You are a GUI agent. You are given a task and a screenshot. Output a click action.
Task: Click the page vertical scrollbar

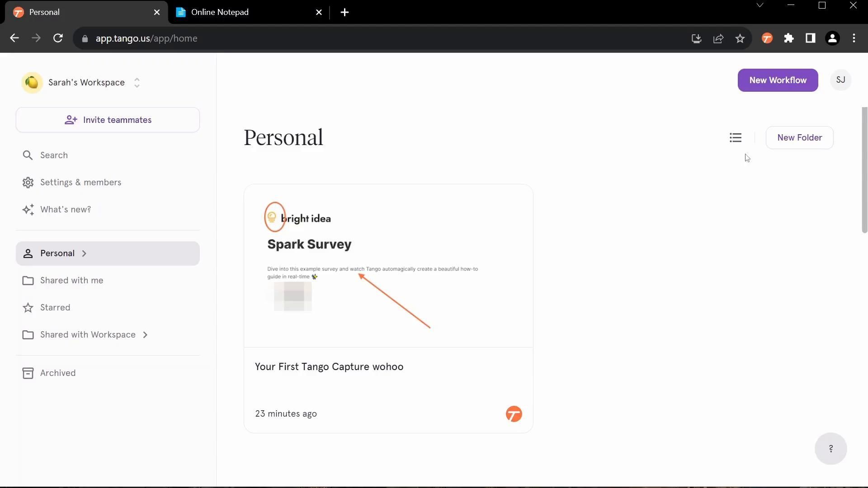pyautogui.click(x=864, y=170)
